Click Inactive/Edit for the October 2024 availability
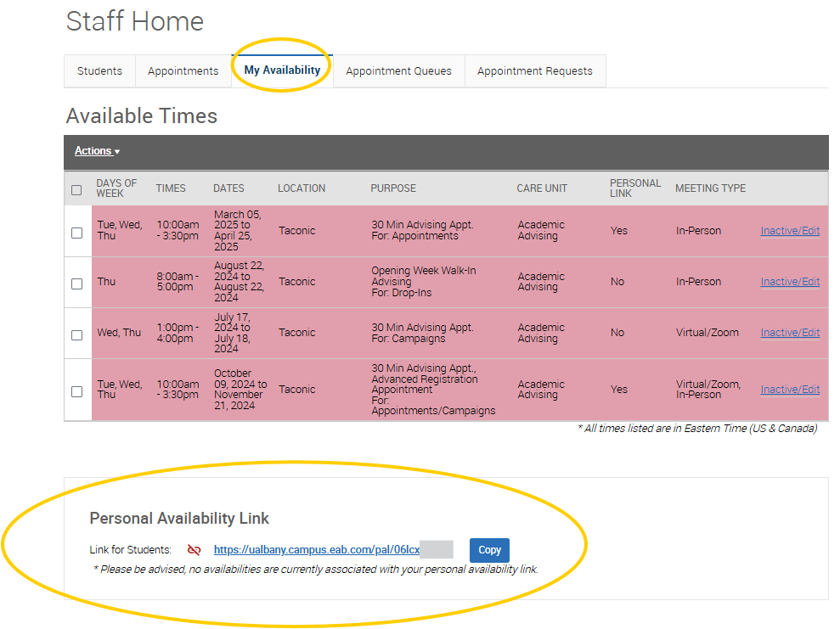 pos(790,390)
